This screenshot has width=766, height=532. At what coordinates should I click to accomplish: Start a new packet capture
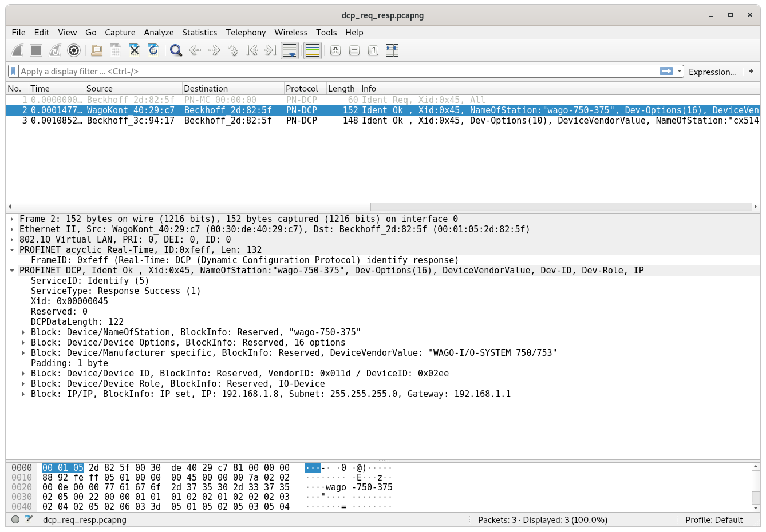pyautogui.click(x=17, y=50)
